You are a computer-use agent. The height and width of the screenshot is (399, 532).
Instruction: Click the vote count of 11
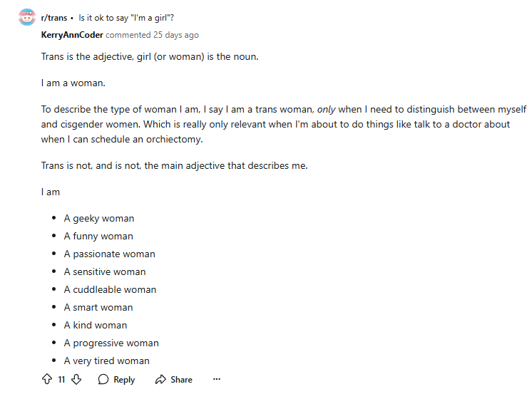(x=61, y=380)
